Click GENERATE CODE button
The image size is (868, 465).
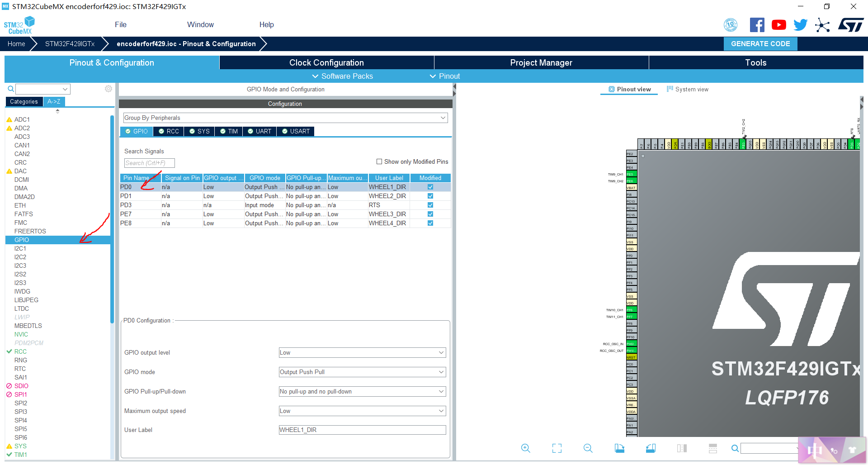(760, 44)
